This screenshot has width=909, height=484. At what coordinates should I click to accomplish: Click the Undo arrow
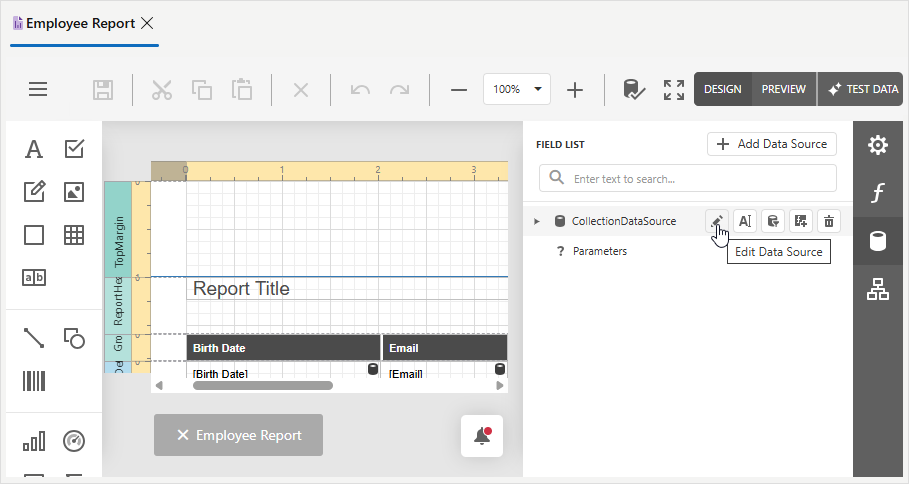coord(360,90)
